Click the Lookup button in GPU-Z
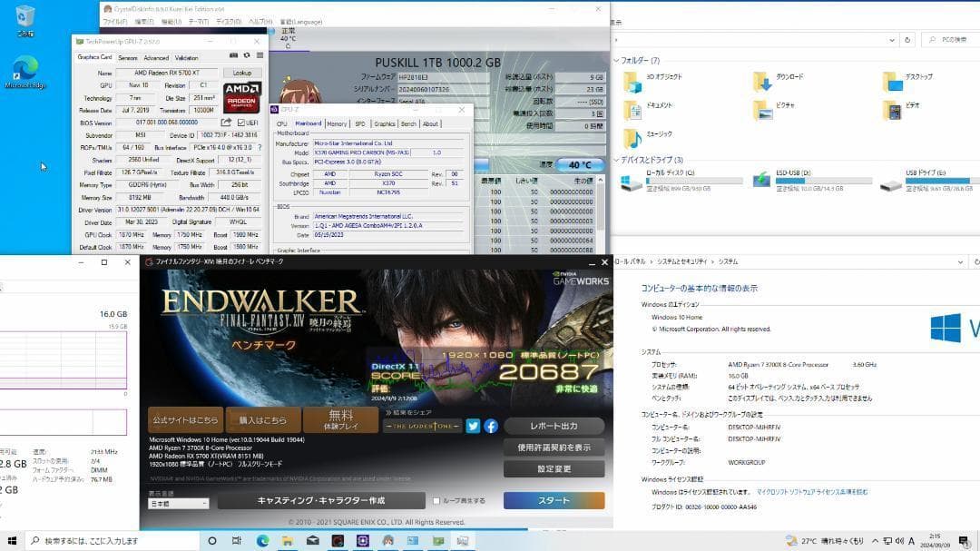 click(x=242, y=73)
